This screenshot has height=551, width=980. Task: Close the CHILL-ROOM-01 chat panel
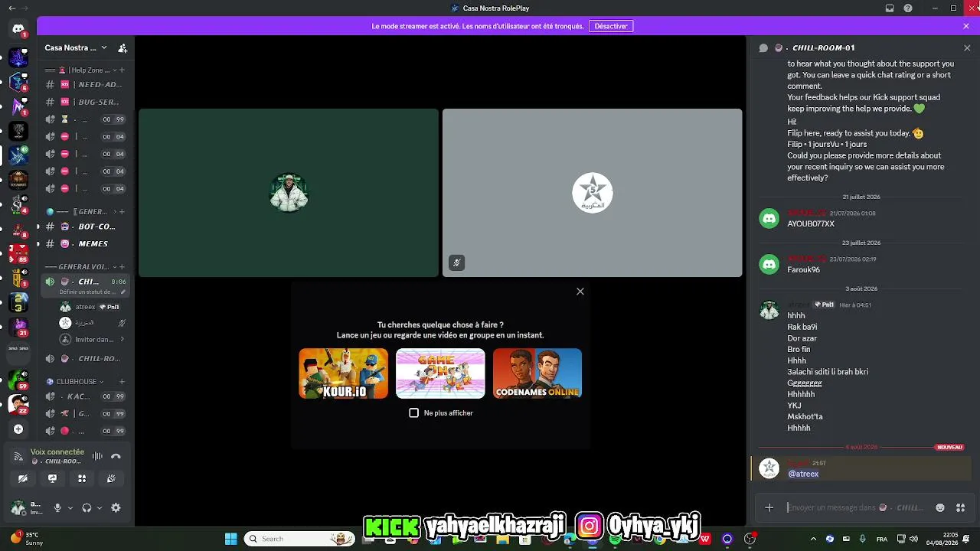967,47
